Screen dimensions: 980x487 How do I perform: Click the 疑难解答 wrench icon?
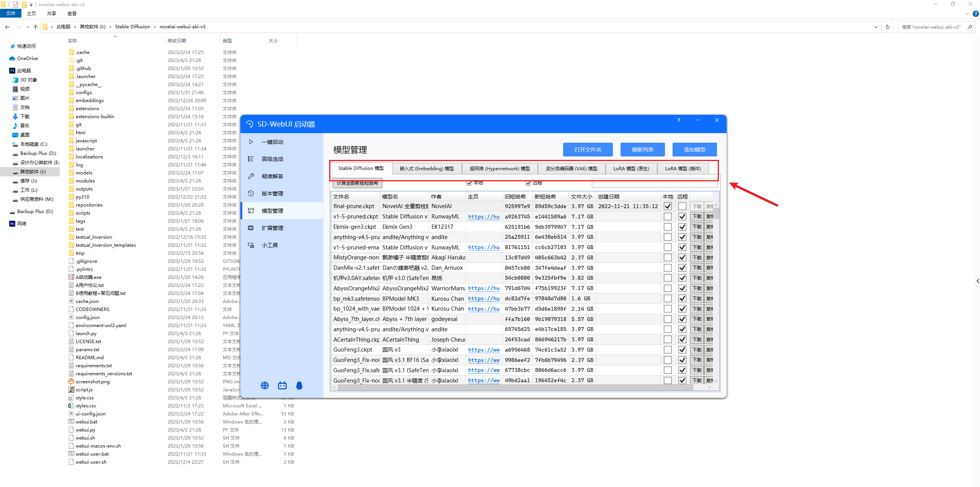pyautogui.click(x=251, y=176)
